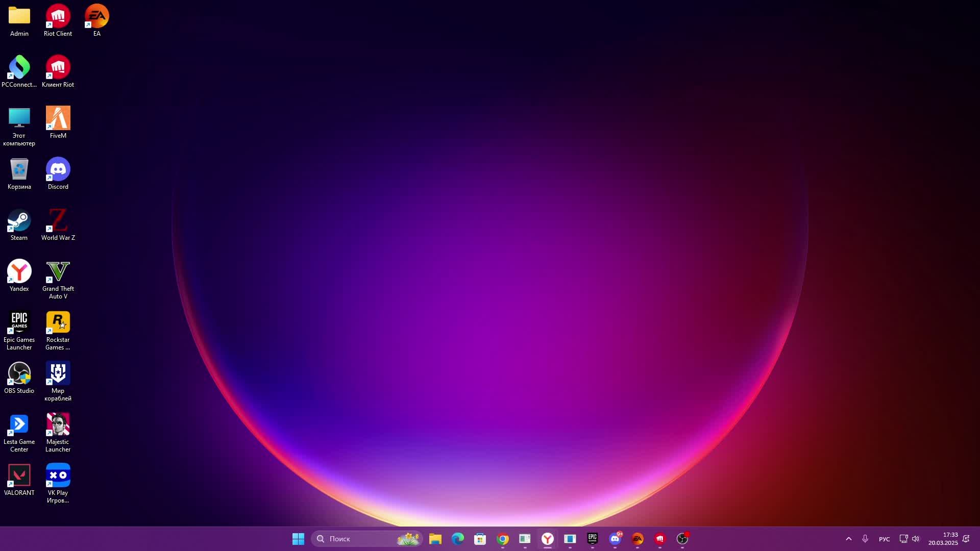980x551 pixels.
Task: Open the Windows Start menu button
Action: pos(298,539)
